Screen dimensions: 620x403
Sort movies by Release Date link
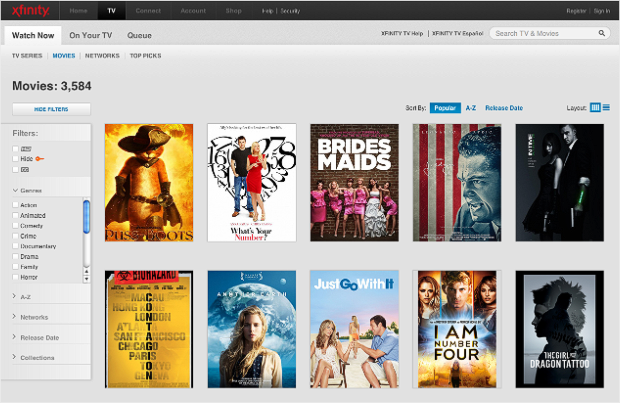click(x=504, y=108)
